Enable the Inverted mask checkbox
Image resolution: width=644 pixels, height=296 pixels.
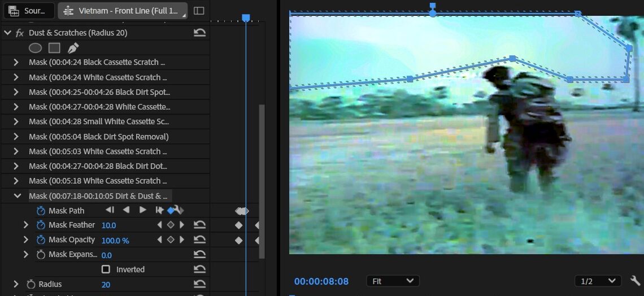tap(106, 269)
